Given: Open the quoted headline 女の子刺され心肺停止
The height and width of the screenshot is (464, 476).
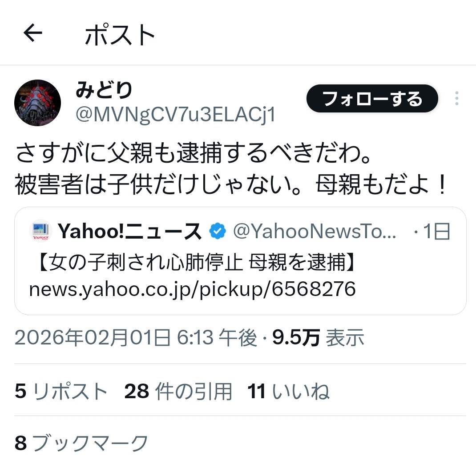Looking at the screenshot, I should click(145, 262).
